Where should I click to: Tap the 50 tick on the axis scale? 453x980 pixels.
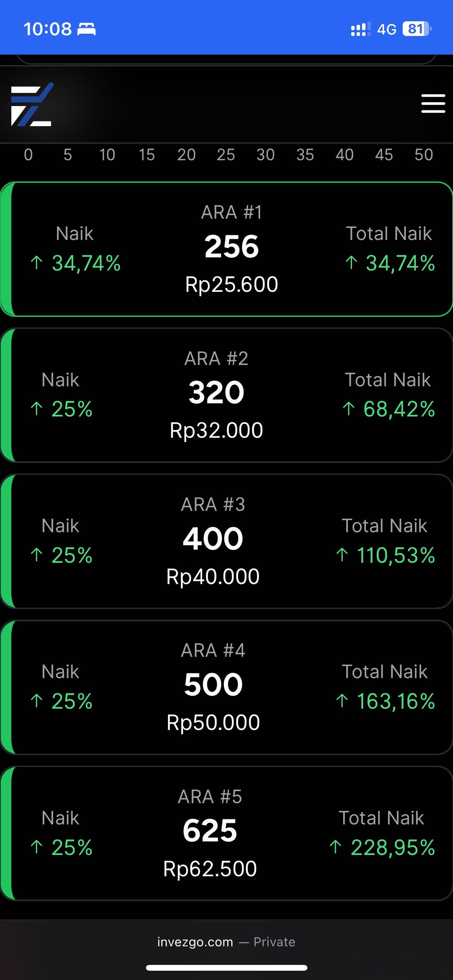(x=424, y=155)
